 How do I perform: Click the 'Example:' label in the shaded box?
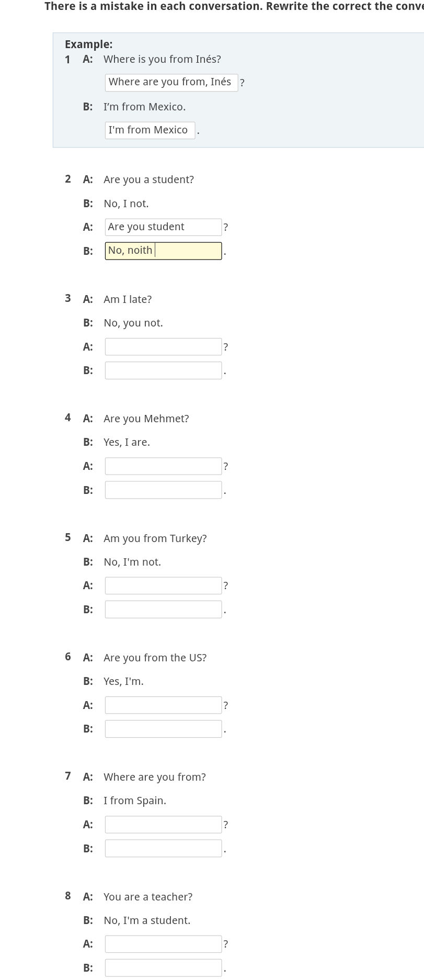88,44
